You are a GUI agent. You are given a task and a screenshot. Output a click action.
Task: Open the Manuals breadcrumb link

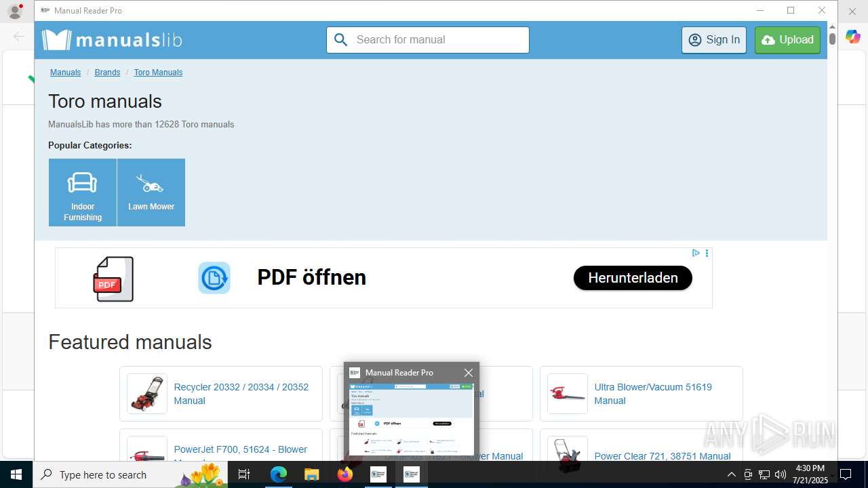(x=65, y=73)
